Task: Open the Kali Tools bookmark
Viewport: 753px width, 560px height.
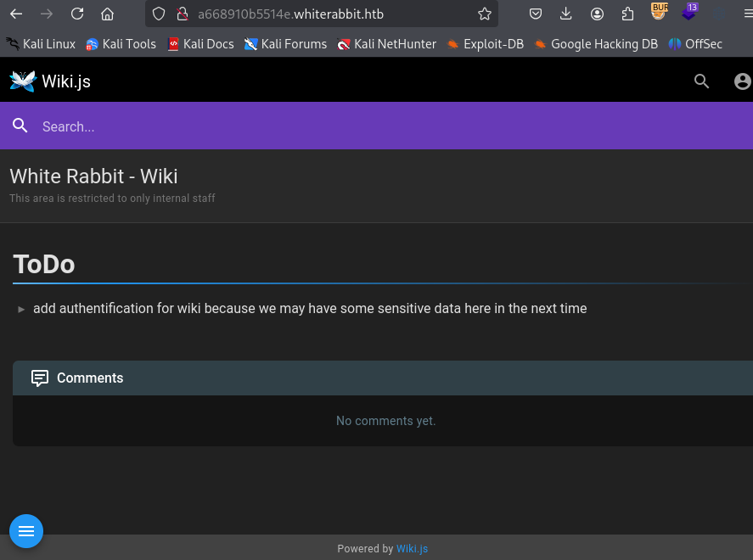Action: (x=121, y=44)
